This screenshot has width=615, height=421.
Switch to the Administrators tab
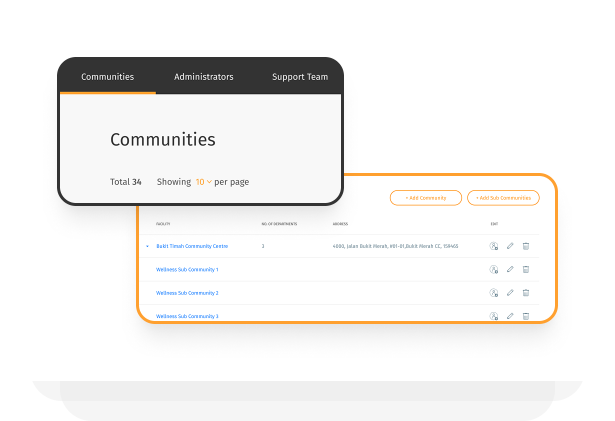(x=203, y=77)
